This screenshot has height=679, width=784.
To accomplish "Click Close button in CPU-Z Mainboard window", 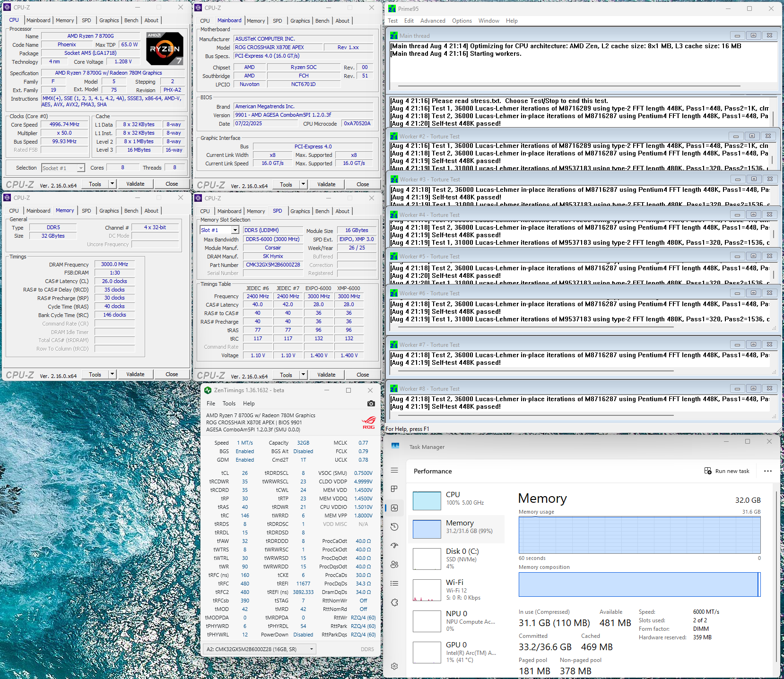I will pos(363,184).
